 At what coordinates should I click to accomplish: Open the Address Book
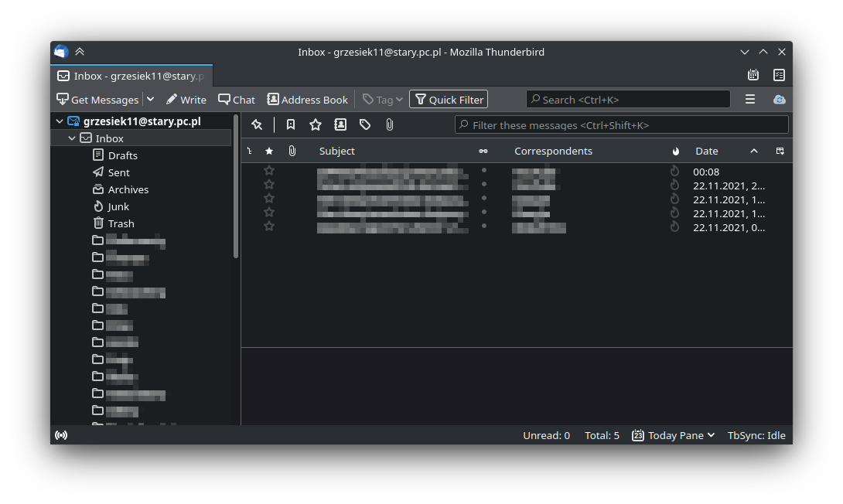click(307, 100)
